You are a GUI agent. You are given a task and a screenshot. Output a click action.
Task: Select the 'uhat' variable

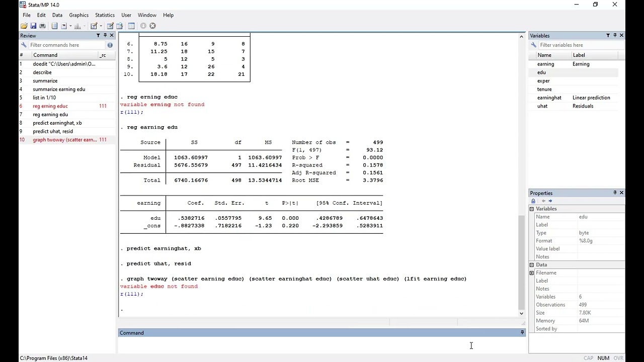(542, 106)
